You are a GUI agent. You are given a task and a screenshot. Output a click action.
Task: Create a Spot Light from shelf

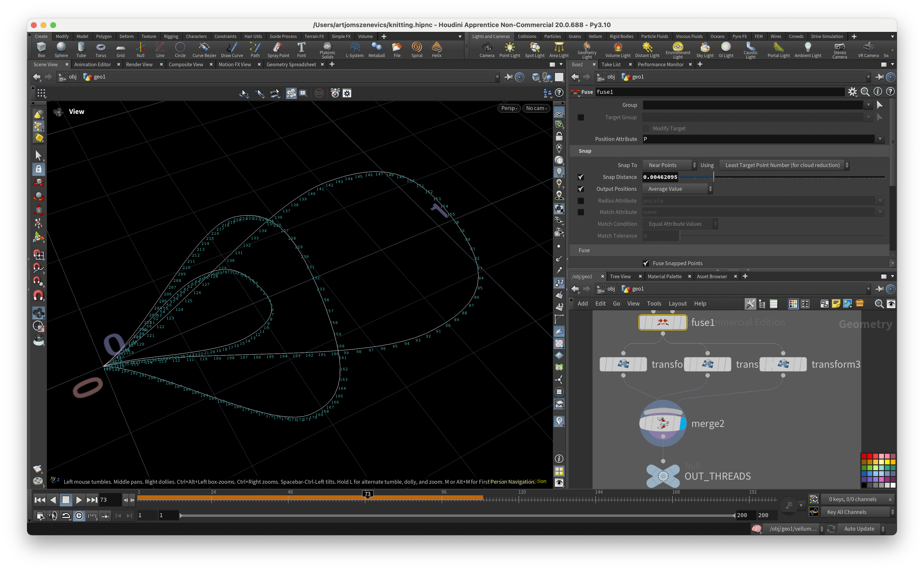coord(534,50)
